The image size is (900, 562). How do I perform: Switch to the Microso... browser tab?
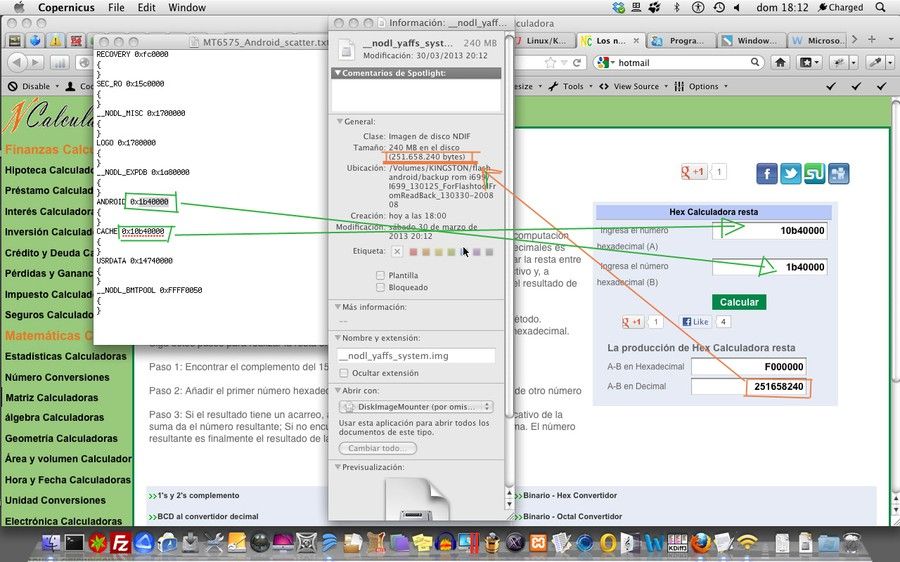pos(820,41)
